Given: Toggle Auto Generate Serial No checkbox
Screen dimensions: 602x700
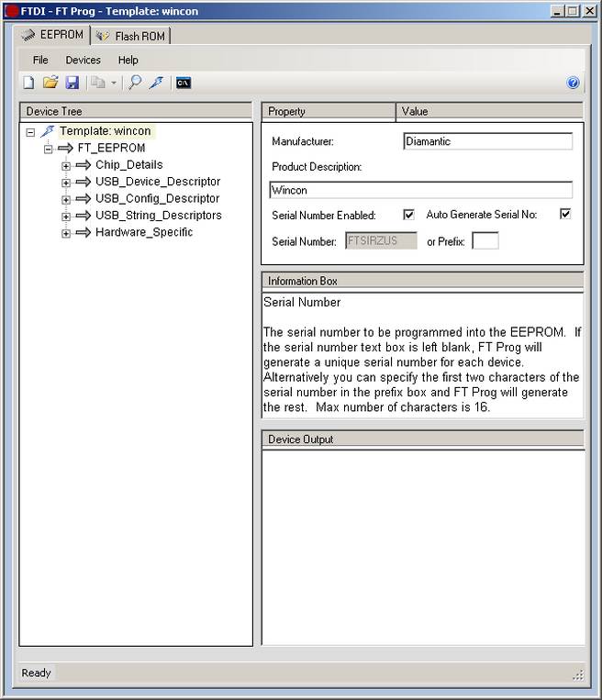Looking at the screenshot, I should click(x=565, y=215).
